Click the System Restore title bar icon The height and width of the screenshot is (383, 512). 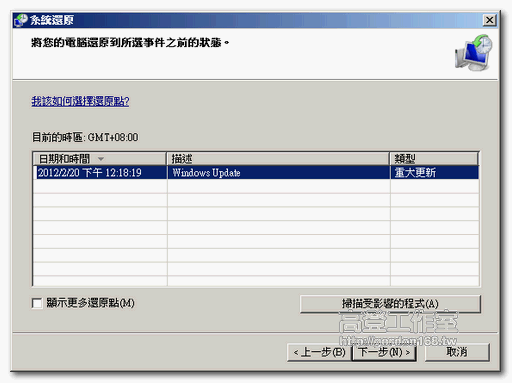(x=21, y=20)
